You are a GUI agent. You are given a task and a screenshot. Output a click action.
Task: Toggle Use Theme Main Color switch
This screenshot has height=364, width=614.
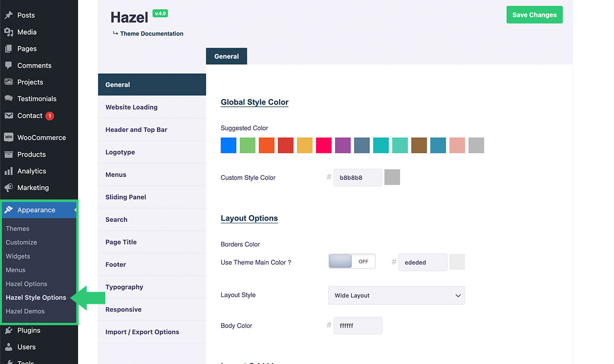click(x=351, y=262)
